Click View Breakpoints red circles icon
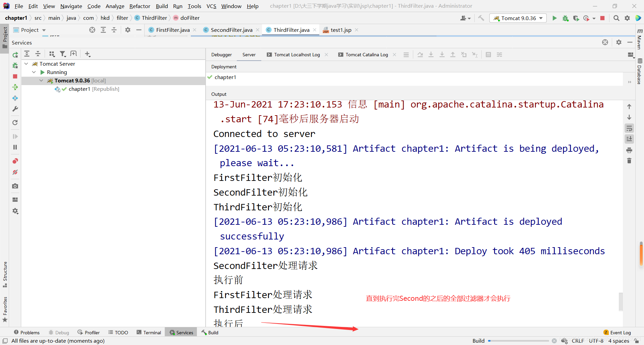The image size is (644, 345). pos(15,161)
